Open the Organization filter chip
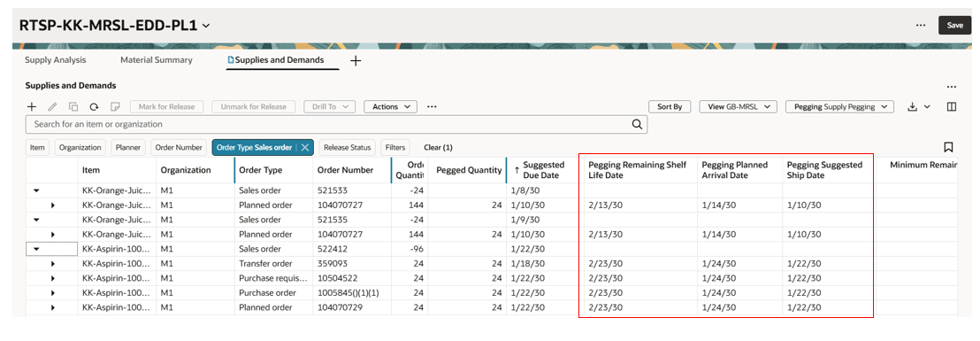This screenshot has height=341, width=980. click(80, 148)
